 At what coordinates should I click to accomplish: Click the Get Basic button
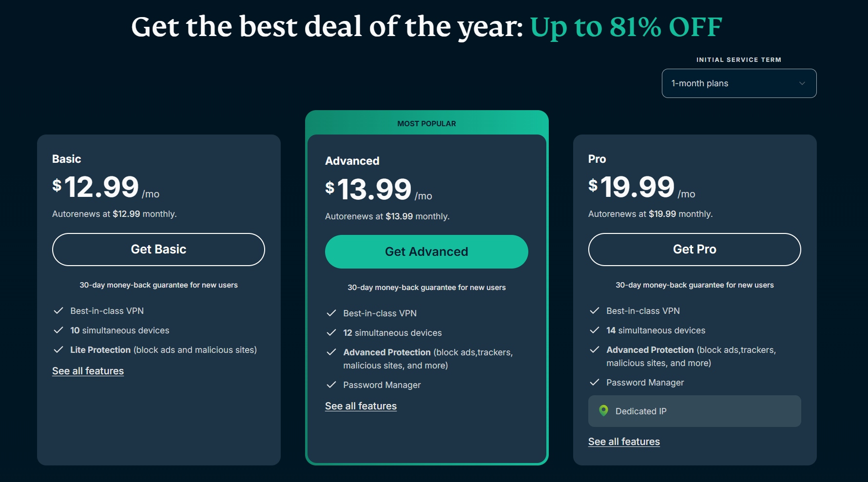click(158, 249)
